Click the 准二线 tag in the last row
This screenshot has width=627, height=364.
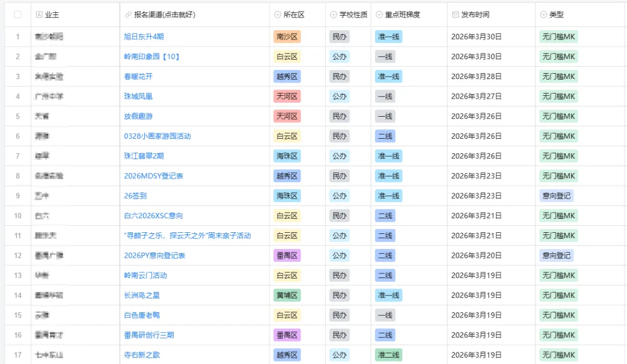coord(388,355)
